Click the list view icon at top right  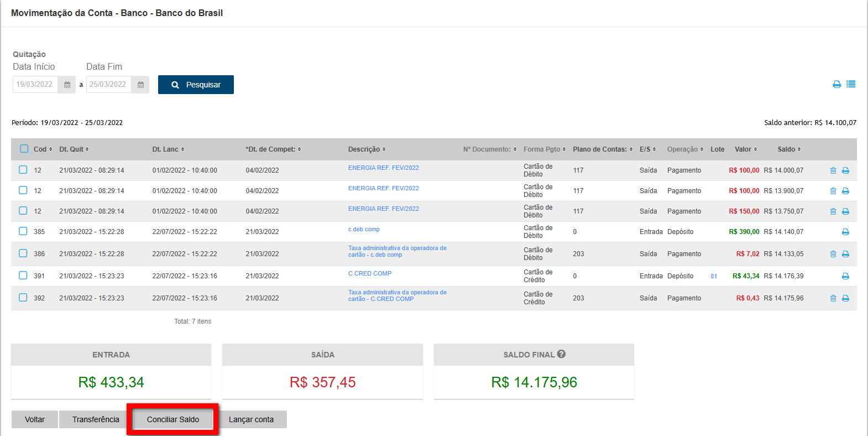tap(851, 84)
